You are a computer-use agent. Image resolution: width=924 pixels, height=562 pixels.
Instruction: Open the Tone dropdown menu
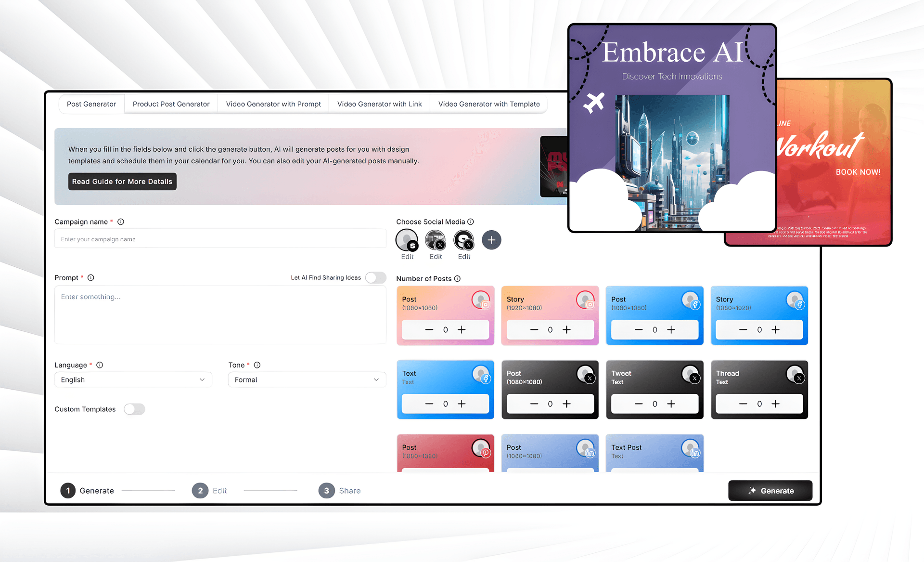pos(306,380)
